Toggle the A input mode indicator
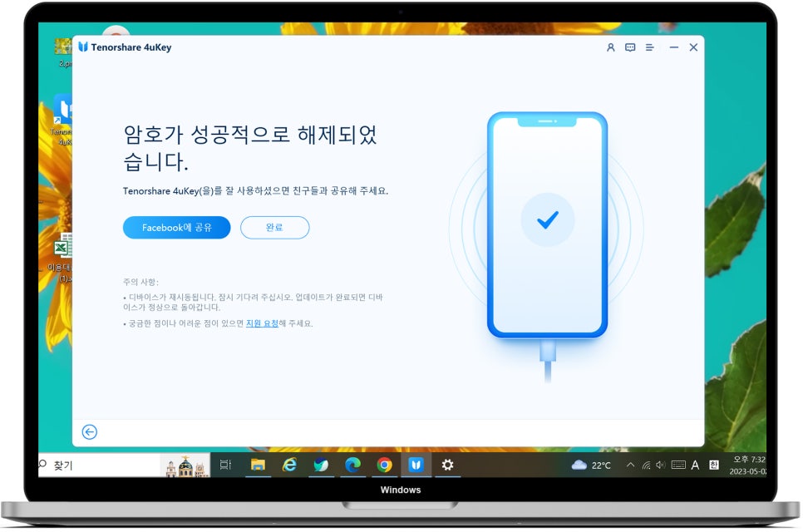Screen dimensions: 803x532 pos(695,465)
